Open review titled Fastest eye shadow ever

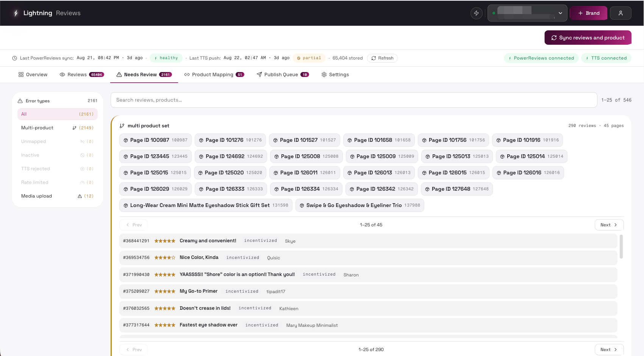(368, 325)
